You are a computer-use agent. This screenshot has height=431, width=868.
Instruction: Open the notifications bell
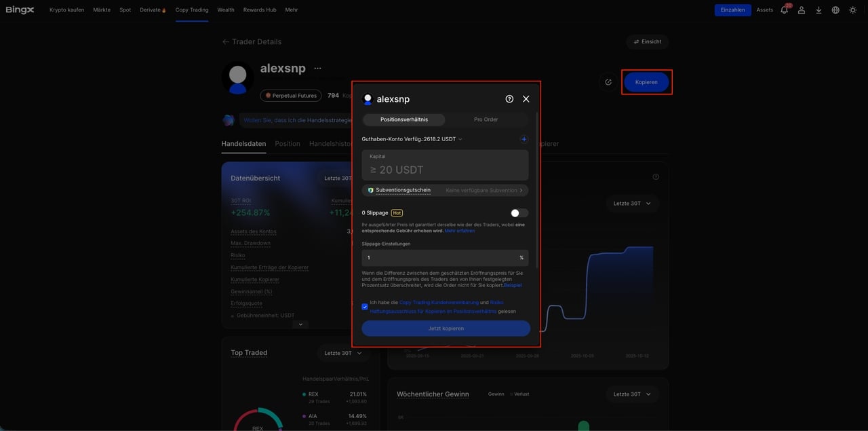(784, 10)
